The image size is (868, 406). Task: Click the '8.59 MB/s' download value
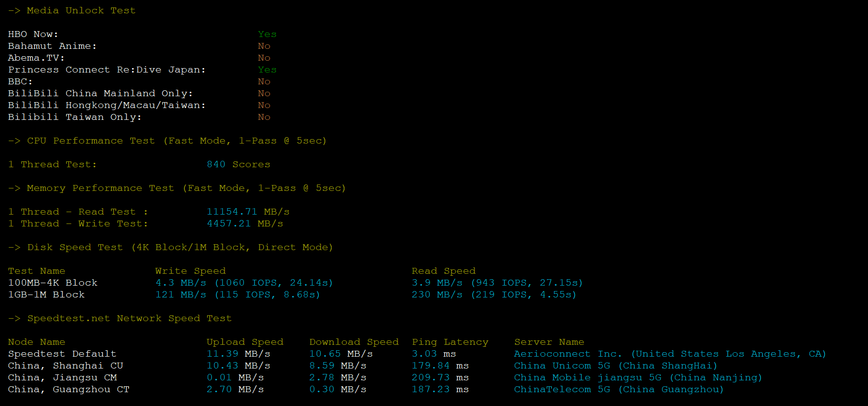(338, 366)
